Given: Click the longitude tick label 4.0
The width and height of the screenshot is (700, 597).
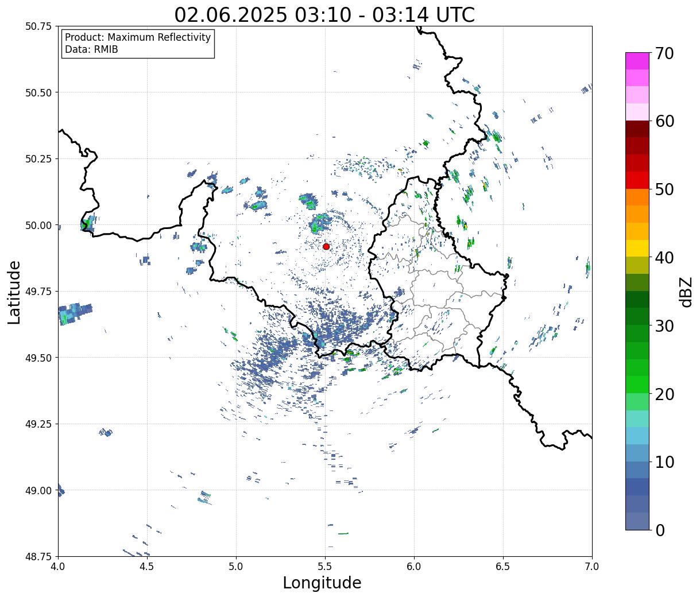Looking at the screenshot, I should (x=58, y=567).
